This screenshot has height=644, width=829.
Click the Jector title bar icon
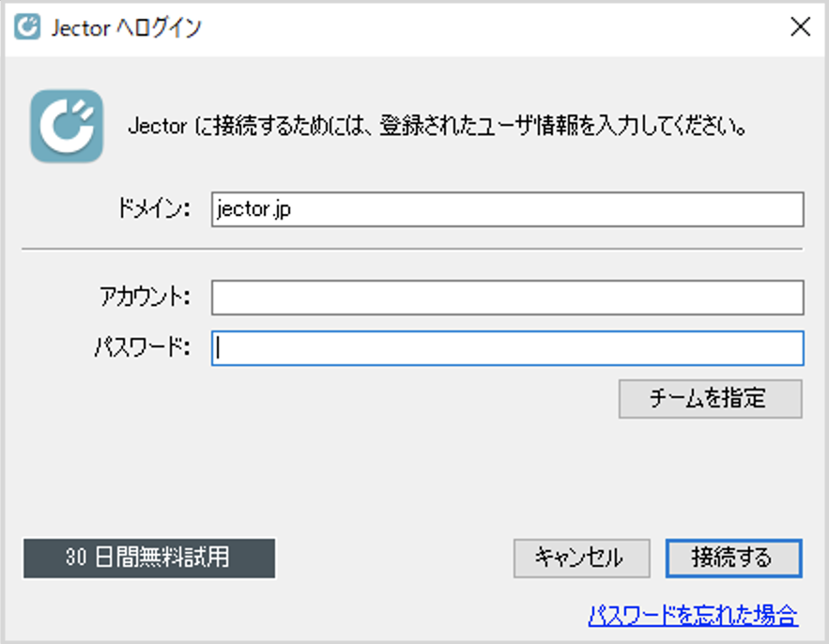pyautogui.click(x=27, y=27)
